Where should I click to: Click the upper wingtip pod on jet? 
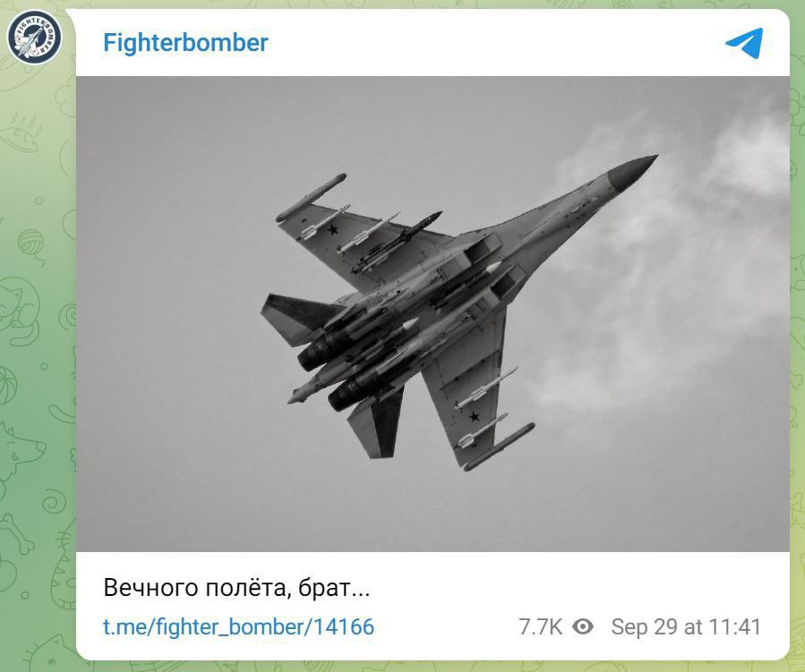311,198
